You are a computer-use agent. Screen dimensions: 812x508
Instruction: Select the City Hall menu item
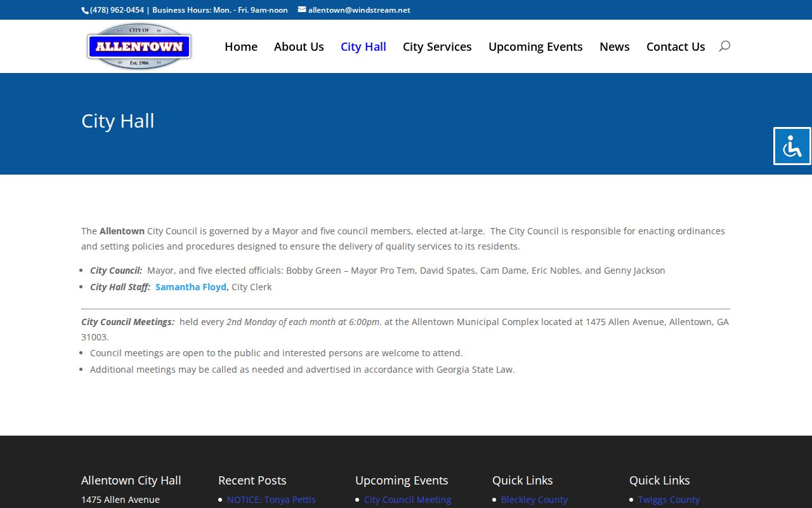click(363, 46)
